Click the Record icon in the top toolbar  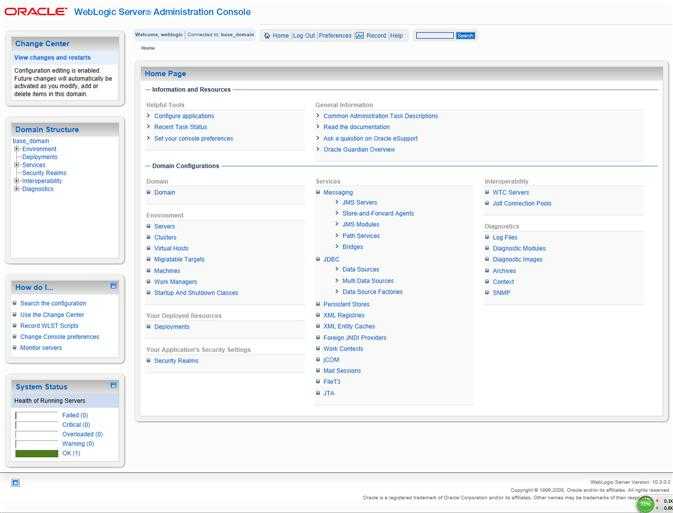359,36
